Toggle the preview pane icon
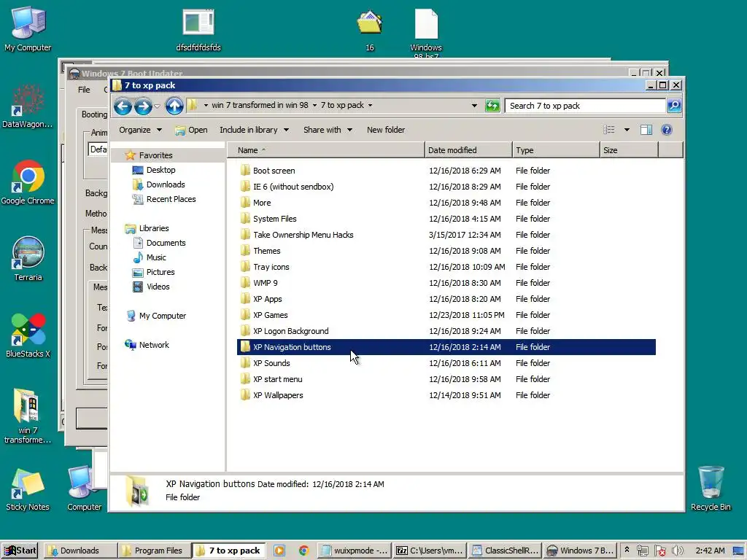747x560 pixels. [x=646, y=130]
